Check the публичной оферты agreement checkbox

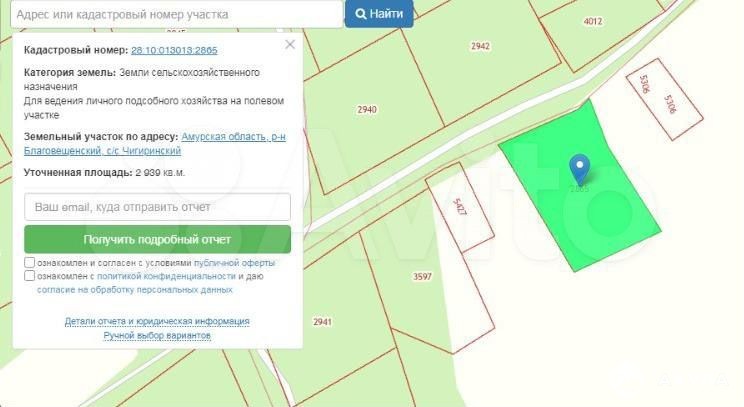(x=29, y=263)
